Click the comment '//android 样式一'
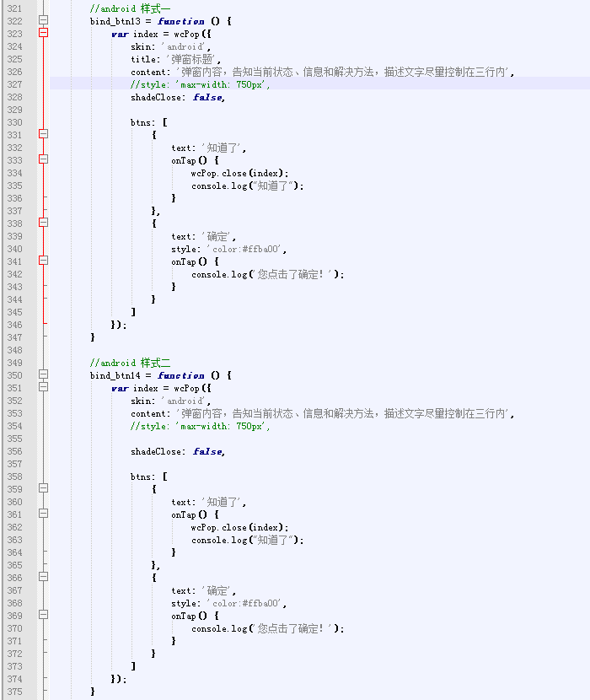Viewport: 590px width, 700px height. [130, 8]
